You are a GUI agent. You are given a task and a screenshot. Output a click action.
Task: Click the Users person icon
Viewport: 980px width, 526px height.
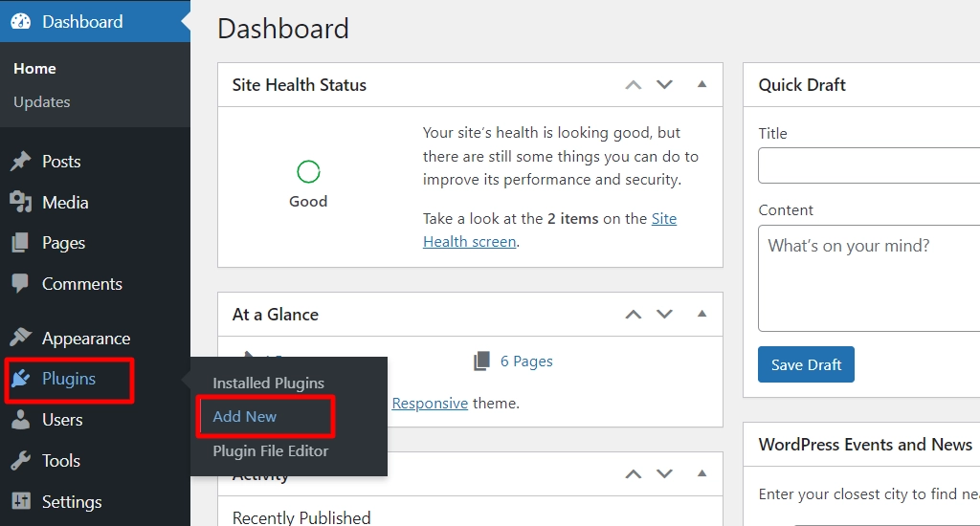click(21, 419)
